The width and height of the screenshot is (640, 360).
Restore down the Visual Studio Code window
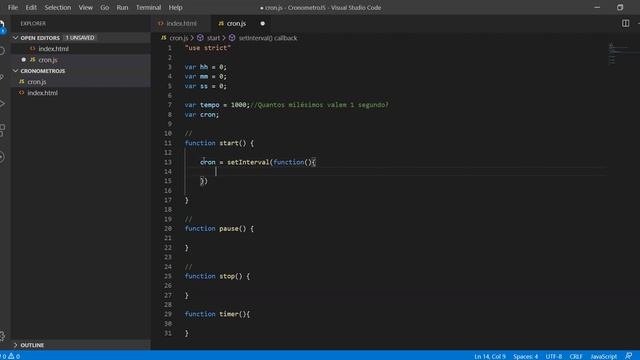click(620, 7)
